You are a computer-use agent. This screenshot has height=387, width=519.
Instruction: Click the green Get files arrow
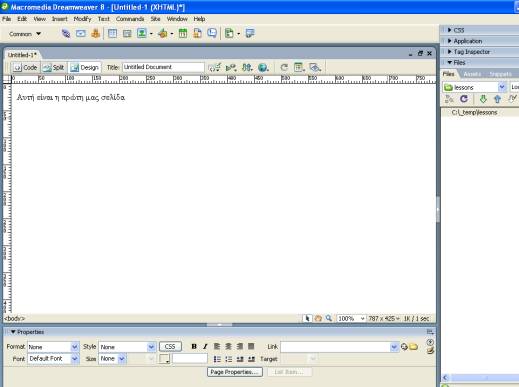tap(483, 99)
